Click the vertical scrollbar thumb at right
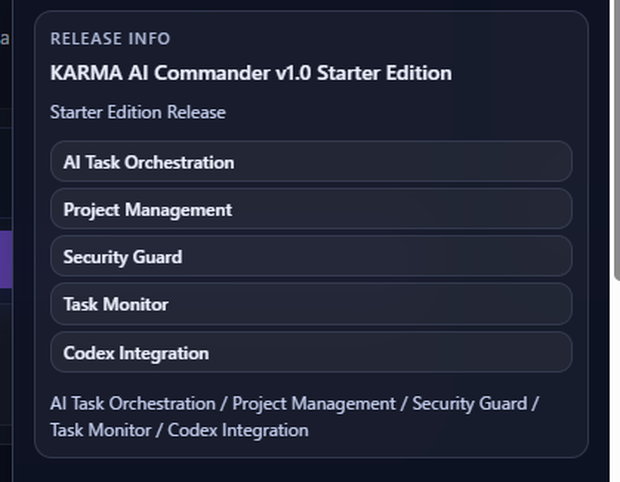This screenshot has height=482, width=620. coord(617,138)
